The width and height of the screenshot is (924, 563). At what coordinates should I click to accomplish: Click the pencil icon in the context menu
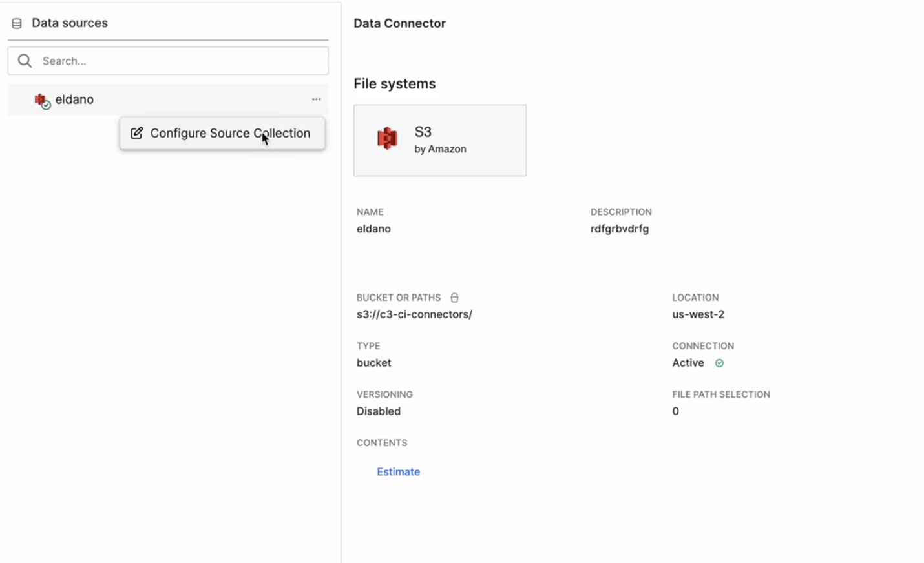[136, 133]
